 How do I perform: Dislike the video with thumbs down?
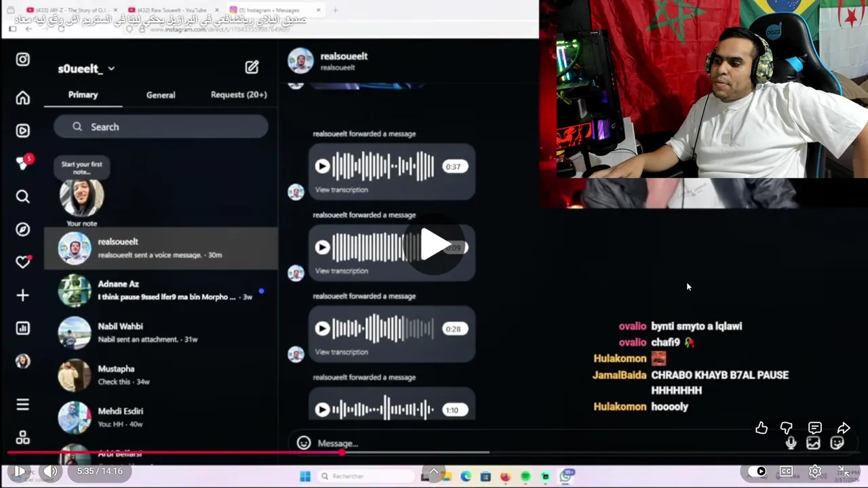tap(787, 428)
